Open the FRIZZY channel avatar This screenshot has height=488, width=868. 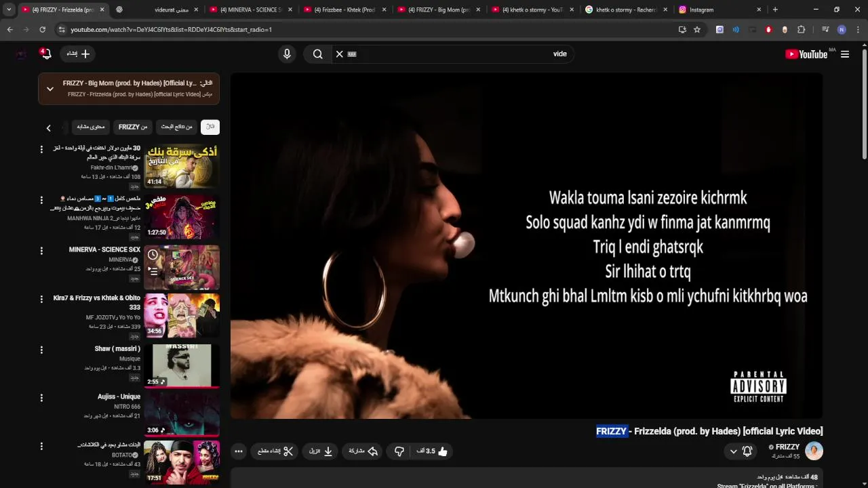(x=814, y=451)
